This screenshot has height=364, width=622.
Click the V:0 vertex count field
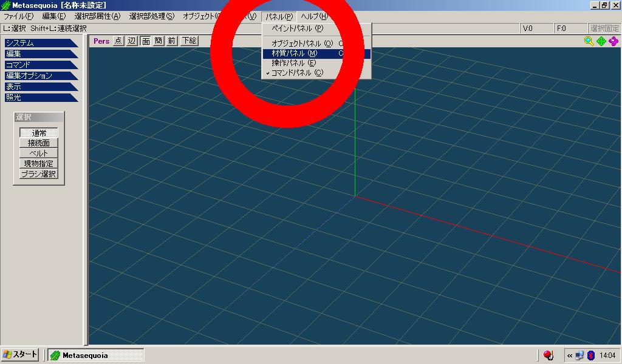coord(536,28)
